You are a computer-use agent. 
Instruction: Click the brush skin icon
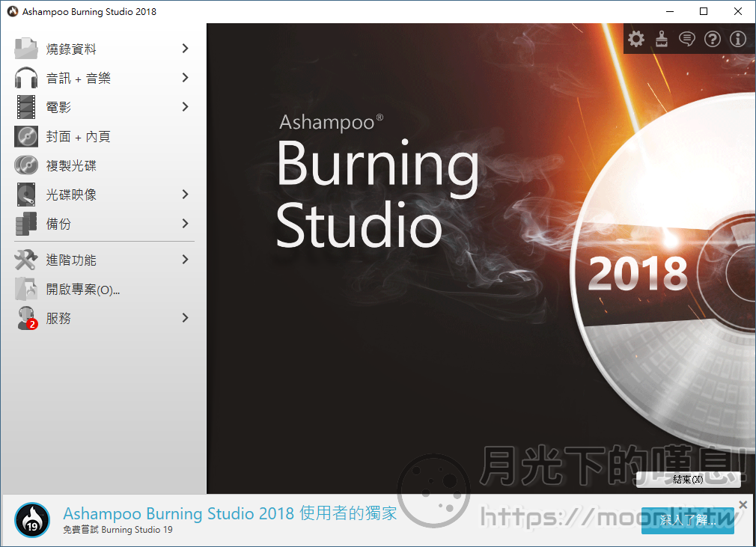point(661,39)
